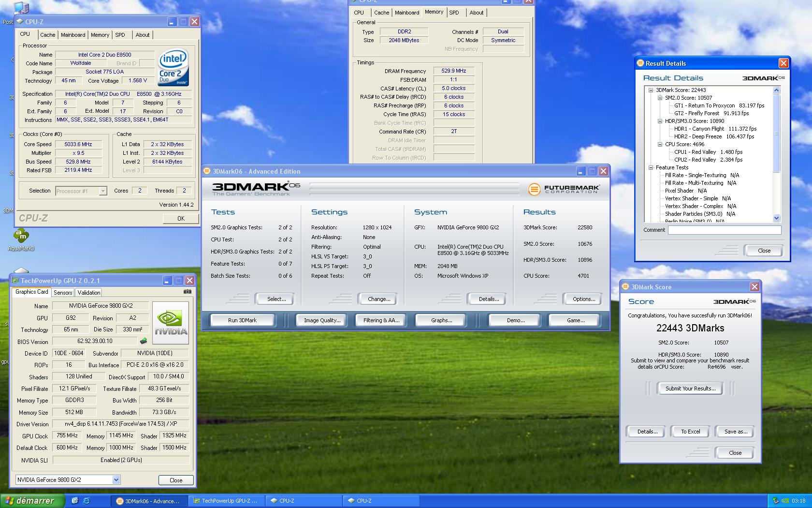This screenshot has height=508, width=812.
Task: Click the 3DMark Score title bar icon
Action: [x=625, y=287]
